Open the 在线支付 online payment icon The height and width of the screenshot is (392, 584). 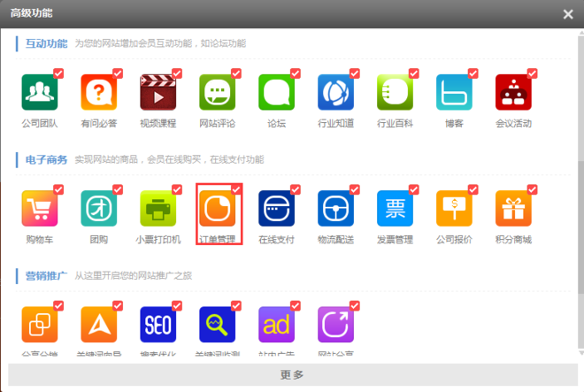(x=276, y=208)
